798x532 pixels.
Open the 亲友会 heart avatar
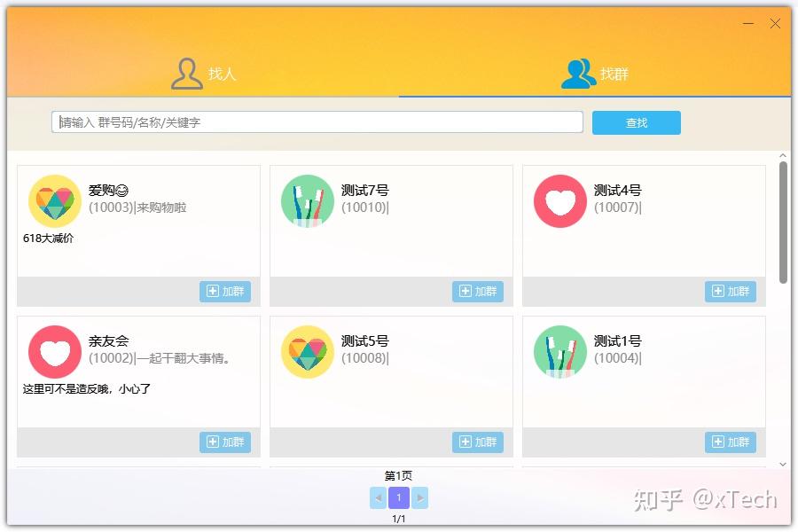tap(55, 352)
